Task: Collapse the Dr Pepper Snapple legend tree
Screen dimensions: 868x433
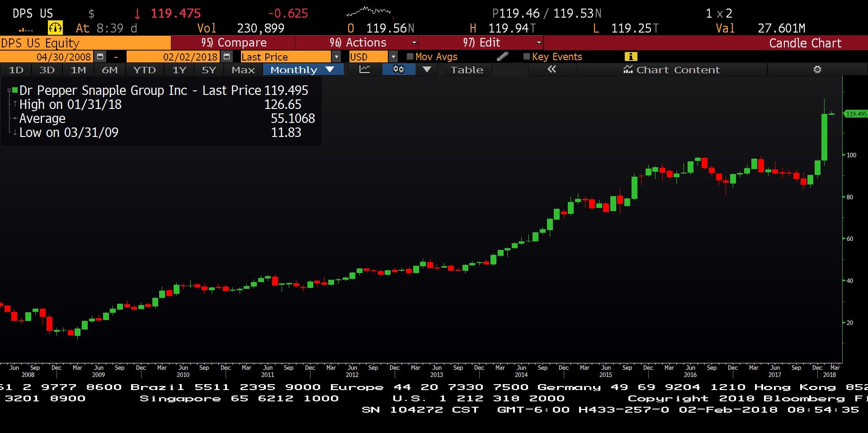Action: (9, 90)
